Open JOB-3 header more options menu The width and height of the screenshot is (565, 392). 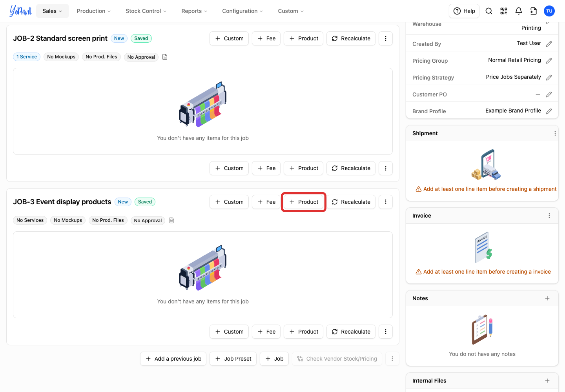click(x=386, y=202)
